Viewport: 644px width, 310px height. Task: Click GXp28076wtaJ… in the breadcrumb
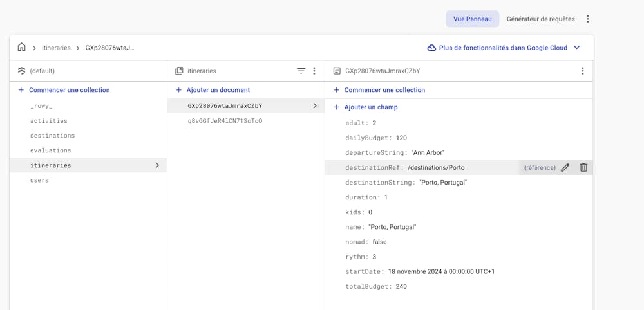[x=110, y=48]
